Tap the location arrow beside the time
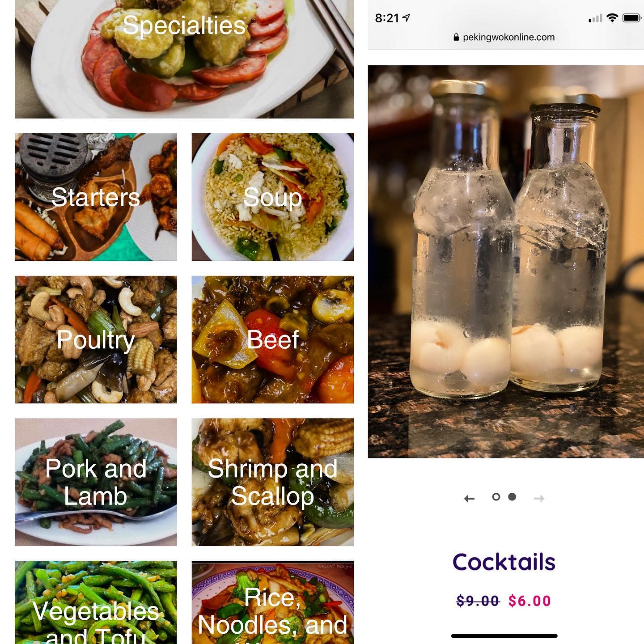644x644 pixels. coord(406,18)
